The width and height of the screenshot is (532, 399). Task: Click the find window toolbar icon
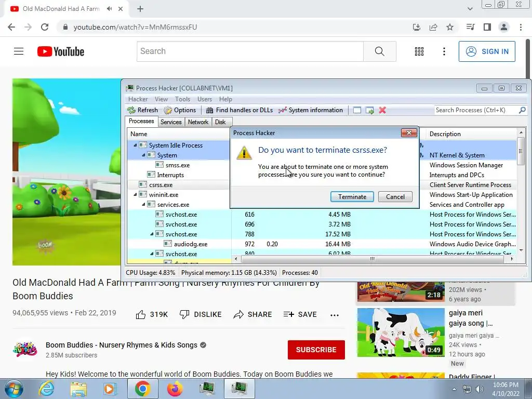point(357,110)
